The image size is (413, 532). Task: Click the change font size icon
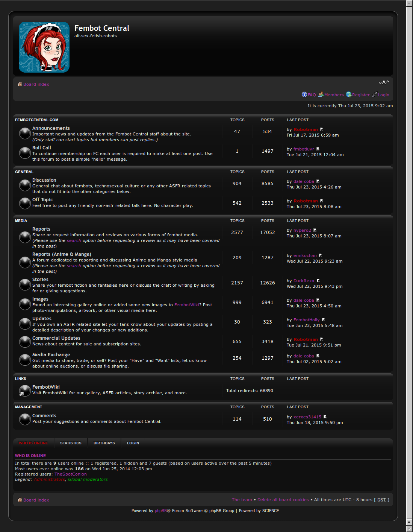[x=384, y=82]
